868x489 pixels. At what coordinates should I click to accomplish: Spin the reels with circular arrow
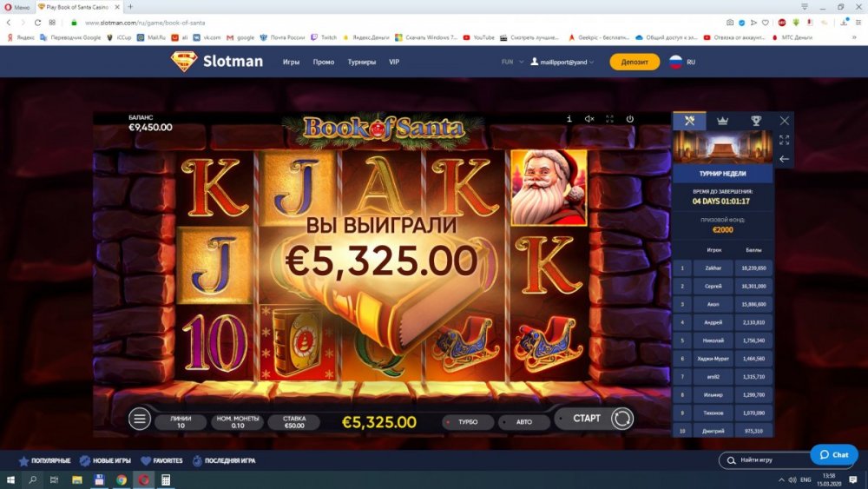click(x=621, y=419)
